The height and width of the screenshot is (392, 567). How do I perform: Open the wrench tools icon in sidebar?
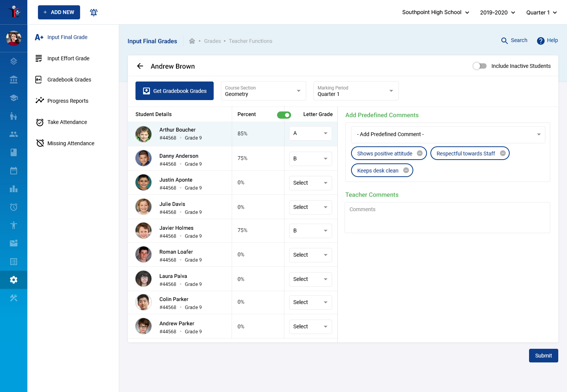point(14,298)
